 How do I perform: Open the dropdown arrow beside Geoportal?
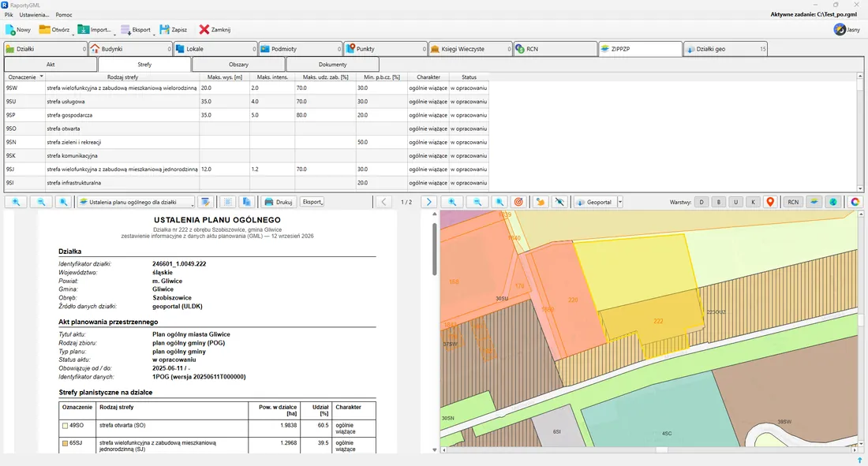pos(620,202)
